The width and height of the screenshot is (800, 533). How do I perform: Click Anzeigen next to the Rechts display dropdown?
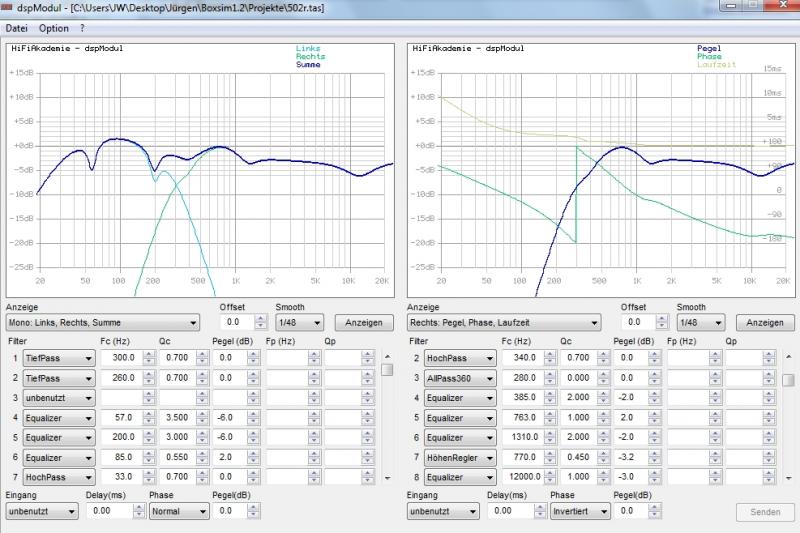[x=765, y=323]
